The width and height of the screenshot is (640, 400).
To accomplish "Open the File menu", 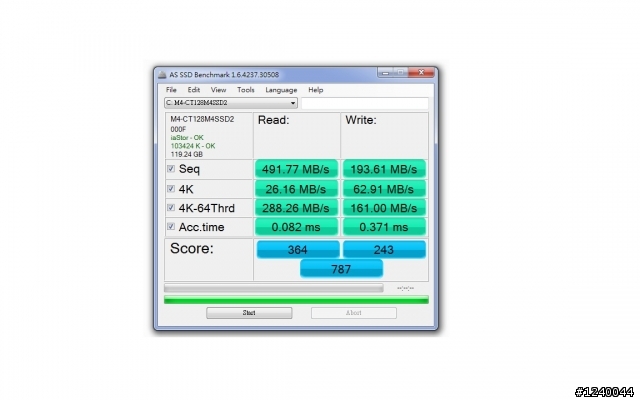I will [171, 90].
